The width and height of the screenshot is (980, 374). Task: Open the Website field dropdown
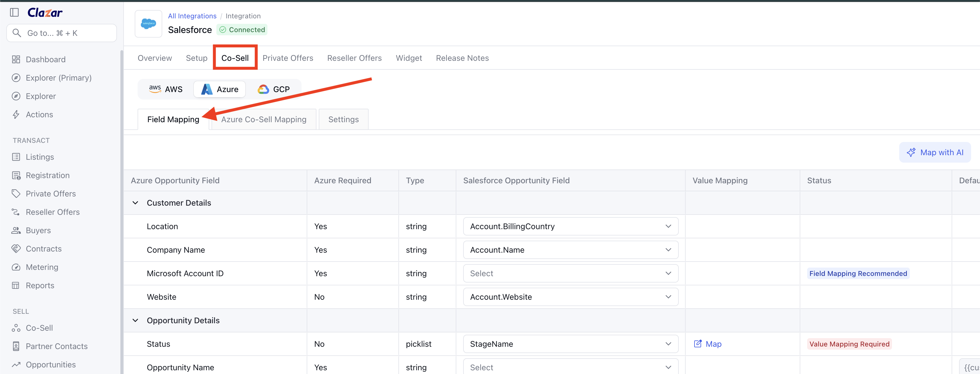coord(571,297)
